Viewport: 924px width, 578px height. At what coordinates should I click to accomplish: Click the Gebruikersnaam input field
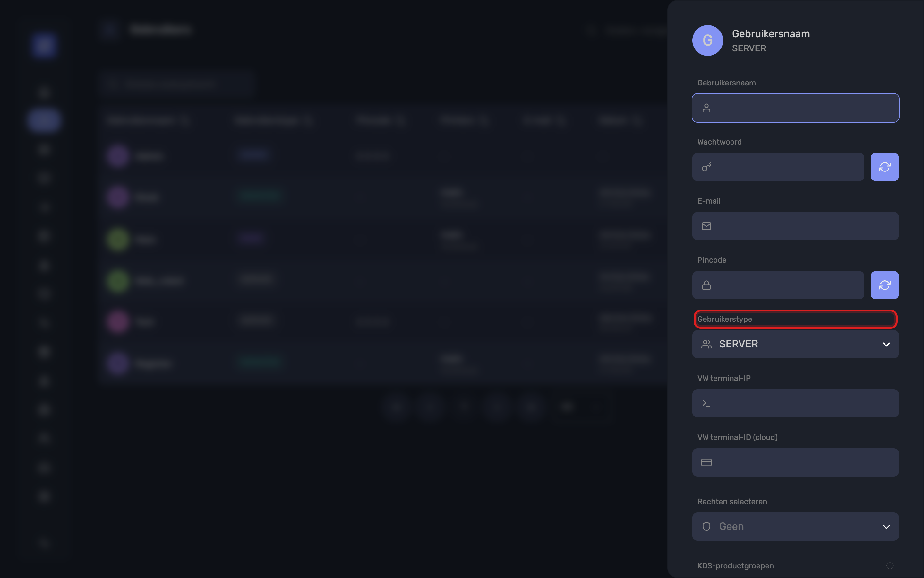point(795,108)
